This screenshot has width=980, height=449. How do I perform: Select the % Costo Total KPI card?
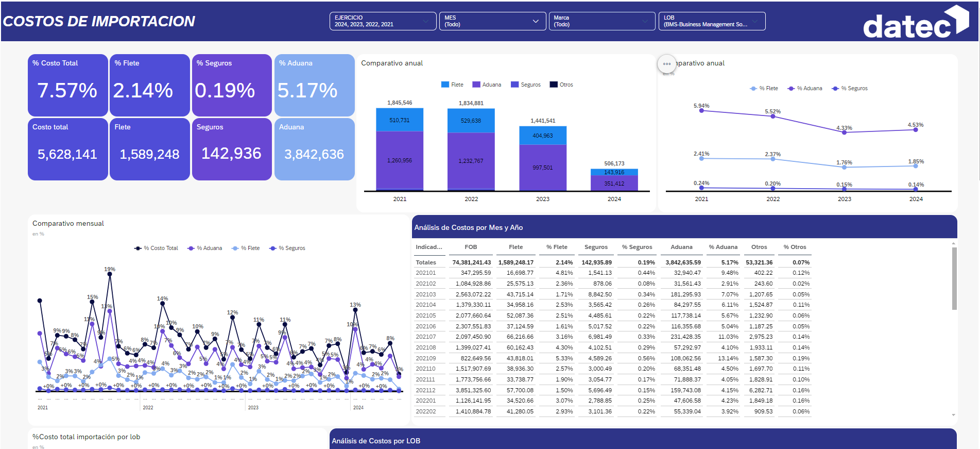point(68,85)
